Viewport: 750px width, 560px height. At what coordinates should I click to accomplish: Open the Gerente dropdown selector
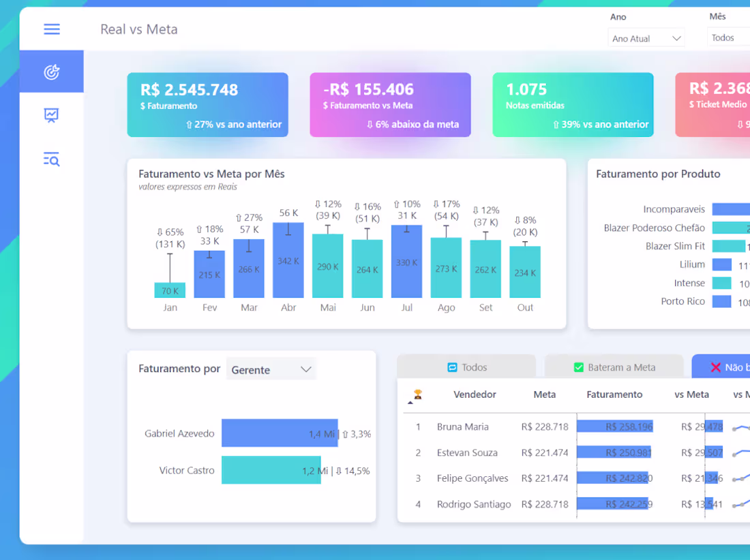tap(271, 369)
